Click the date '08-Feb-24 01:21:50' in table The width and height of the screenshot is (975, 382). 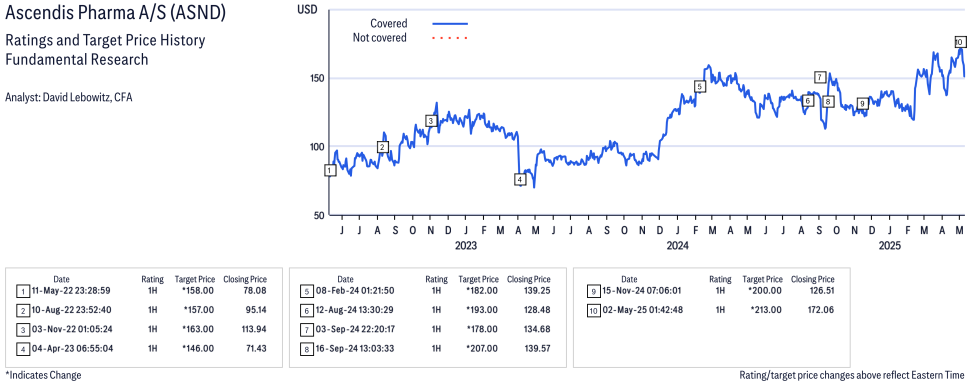[x=356, y=291]
